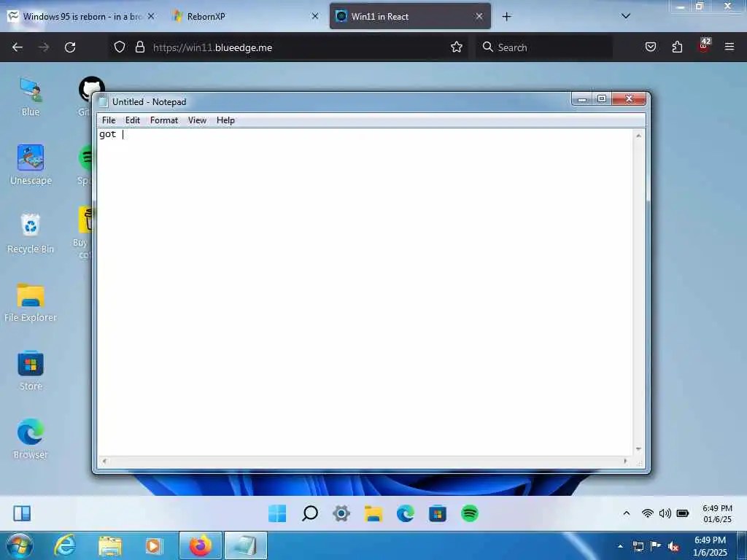Open Settings gear in Win11 taskbar

341,513
